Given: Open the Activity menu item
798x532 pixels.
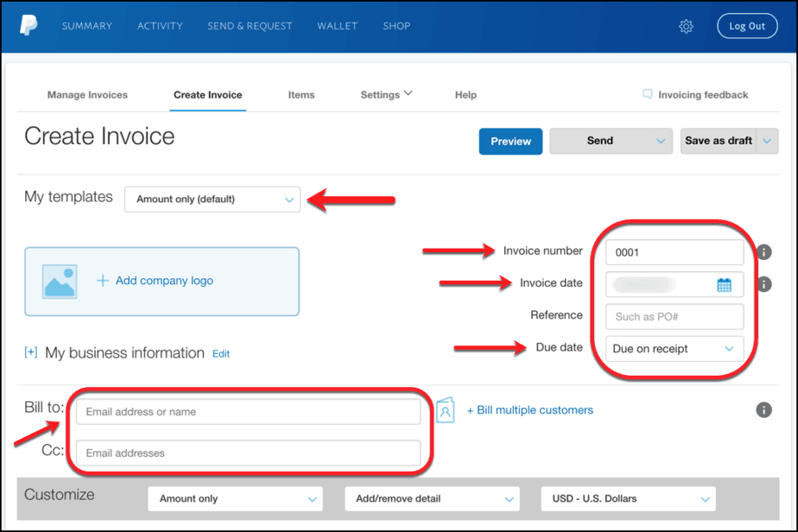Looking at the screenshot, I should coord(160,26).
